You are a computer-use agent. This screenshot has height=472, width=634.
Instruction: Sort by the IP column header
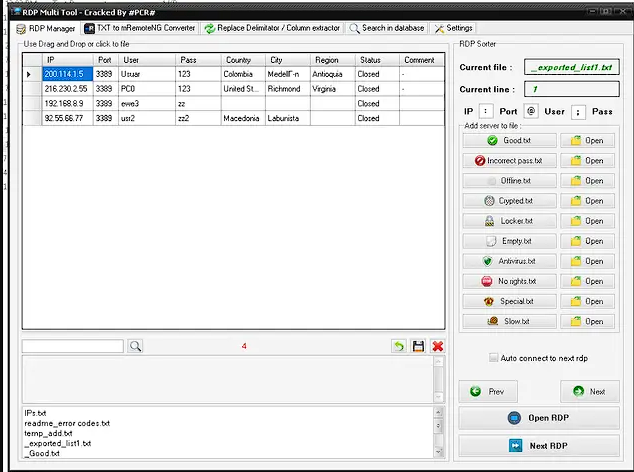pyautogui.click(x=68, y=60)
